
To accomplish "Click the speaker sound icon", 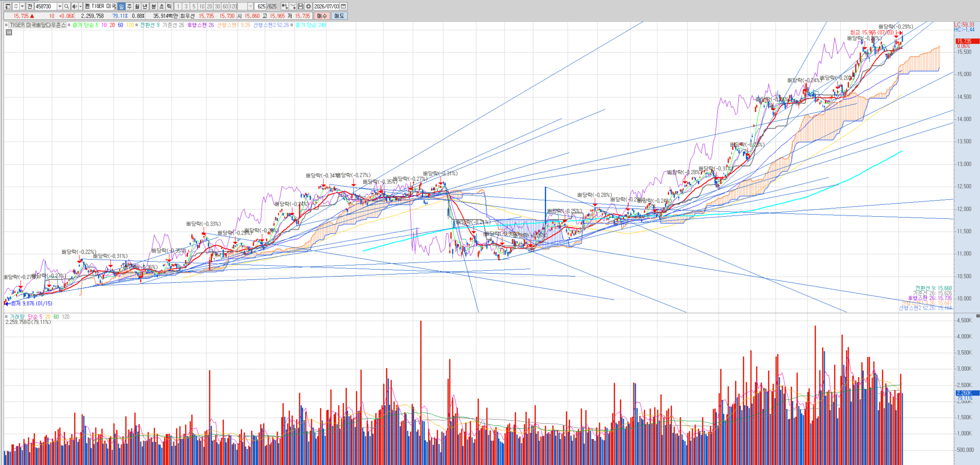I will click(x=75, y=7).
